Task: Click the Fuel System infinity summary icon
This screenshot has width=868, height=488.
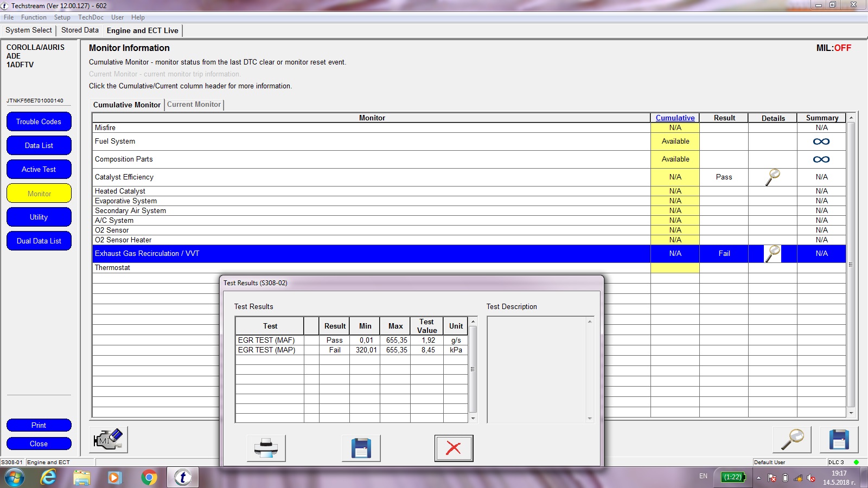Action: click(821, 142)
